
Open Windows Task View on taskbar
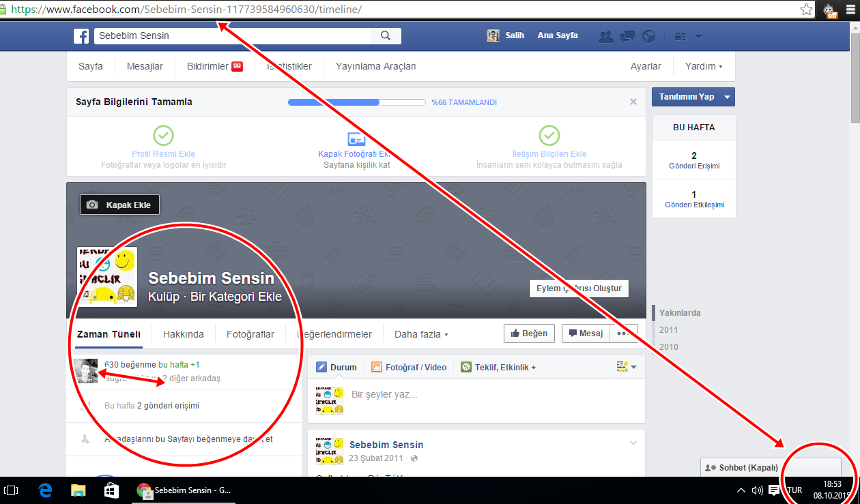click(x=12, y=490)
